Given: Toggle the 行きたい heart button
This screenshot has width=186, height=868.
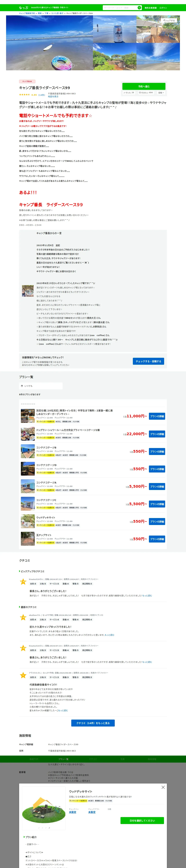Looking at the screenshot, I should [x=146, y=93].
